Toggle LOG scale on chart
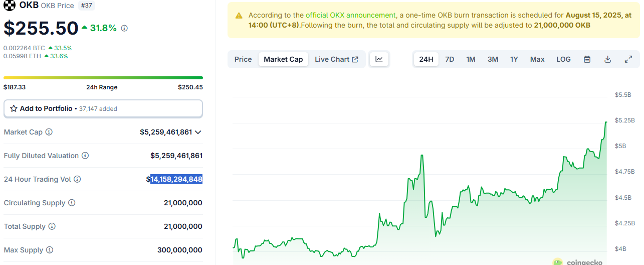This screenshot has width=644, height=265. coord(563,59)
